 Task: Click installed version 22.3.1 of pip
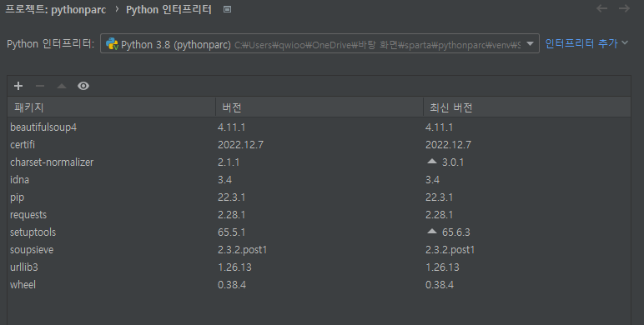[232, 197]
